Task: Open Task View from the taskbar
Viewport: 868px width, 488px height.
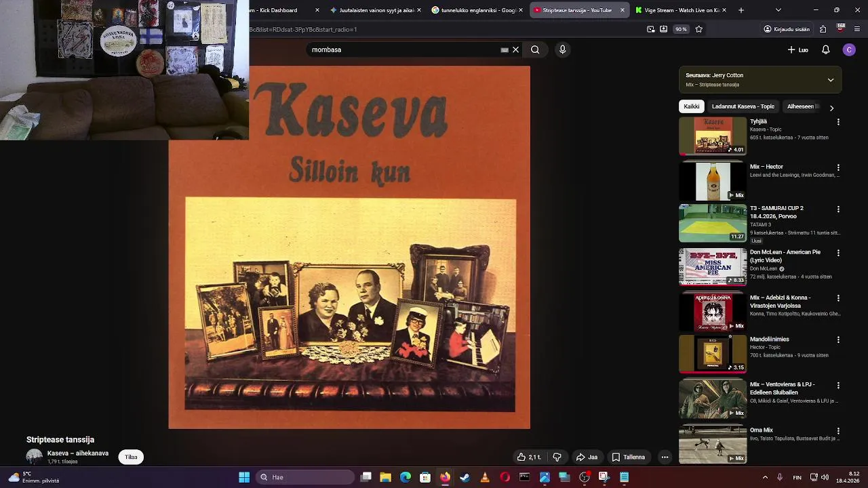Action: pyautogui.click(x=366, y=477)
